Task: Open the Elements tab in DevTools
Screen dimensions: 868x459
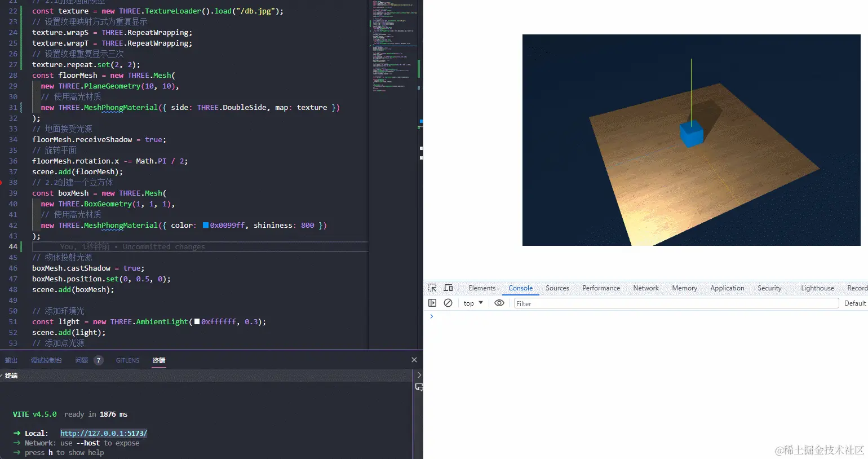Action: coord(482,288)
